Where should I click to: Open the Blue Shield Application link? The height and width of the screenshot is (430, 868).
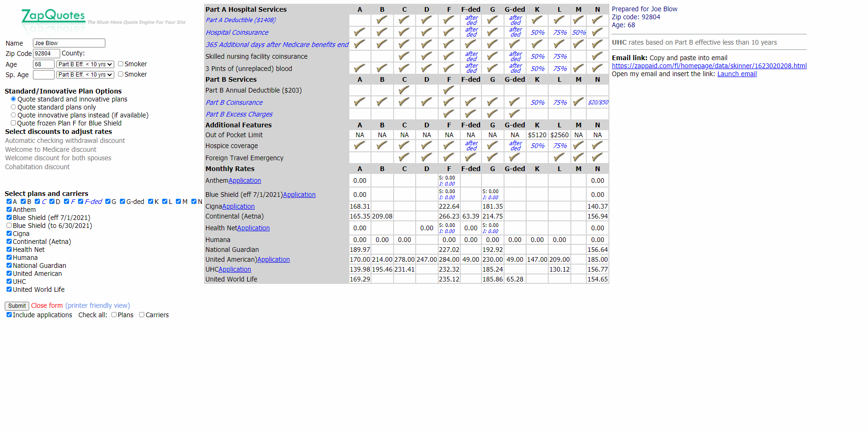point(299,195)
